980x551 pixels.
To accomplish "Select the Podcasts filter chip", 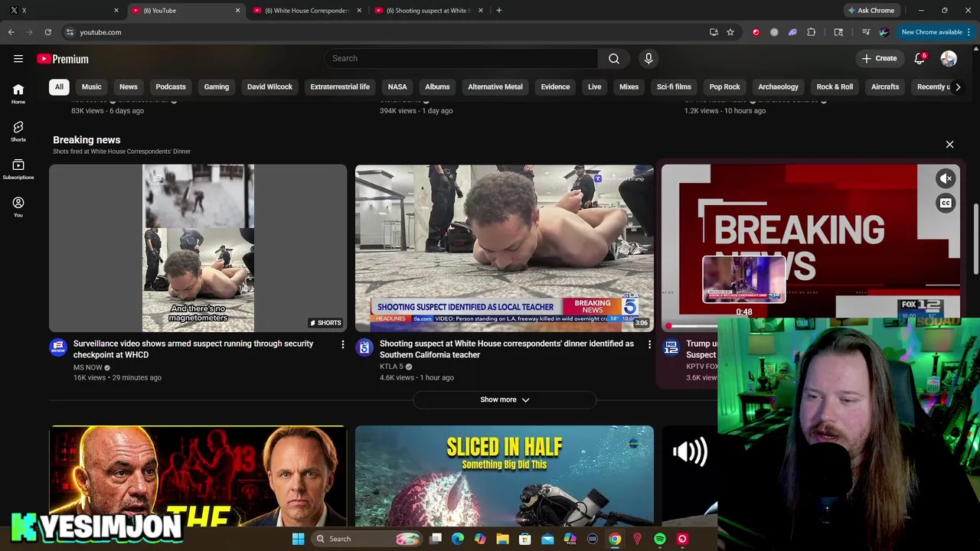I will (171, 86).
